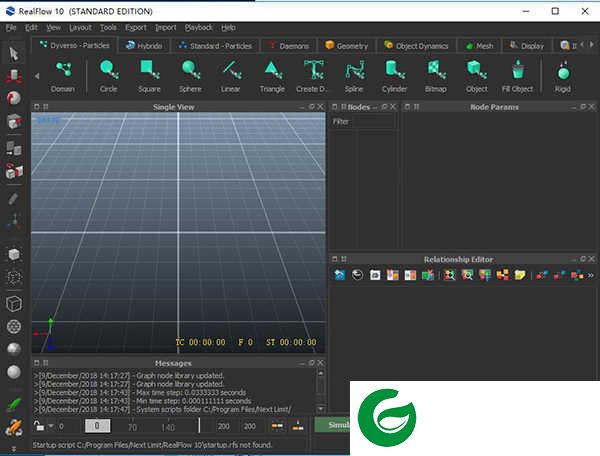
Task: Float the Node Params panel
Action: tap(583, 107)
